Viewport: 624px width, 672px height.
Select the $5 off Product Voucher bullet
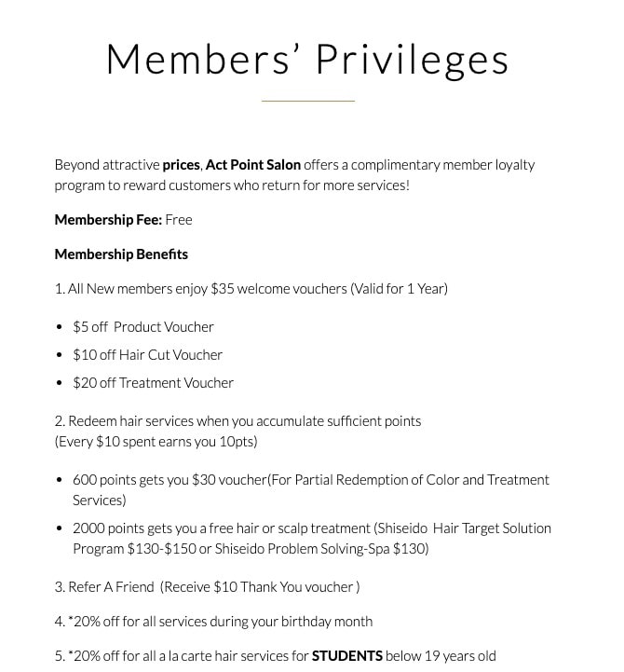(143, 327)
